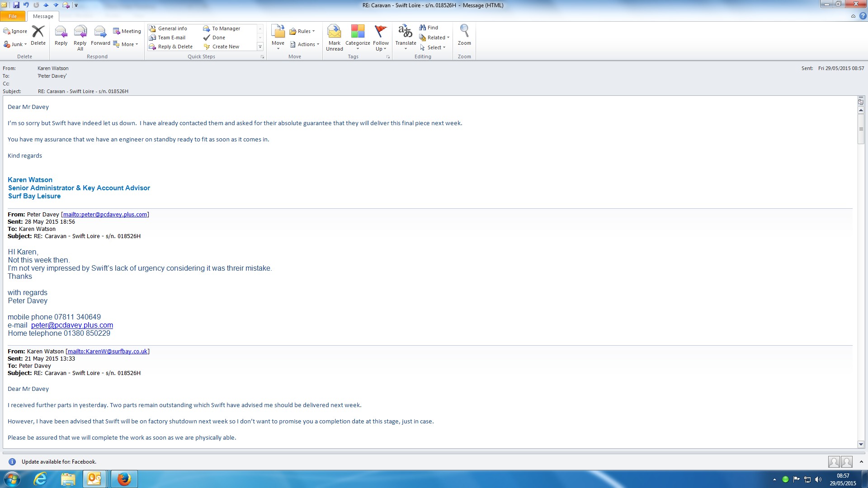Open the Categorize color dropdown
This screenshot has width=868, height=488.
(358, 37)
